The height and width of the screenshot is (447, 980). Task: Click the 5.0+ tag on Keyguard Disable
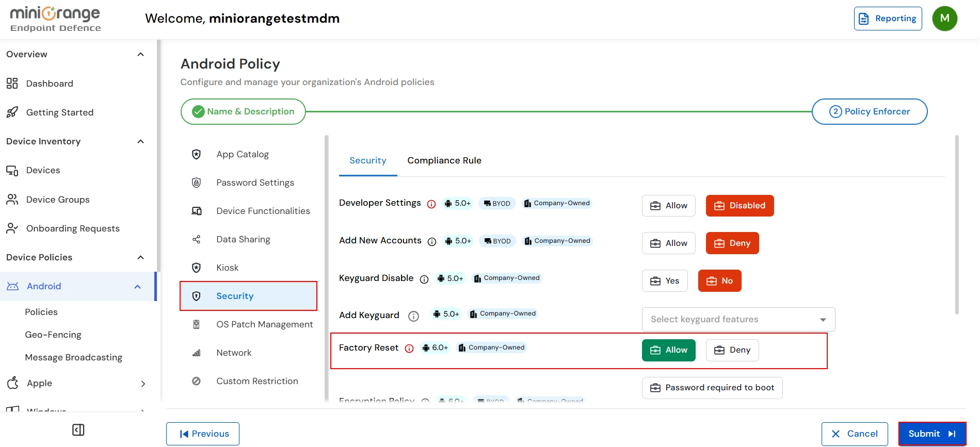[451, 278]
